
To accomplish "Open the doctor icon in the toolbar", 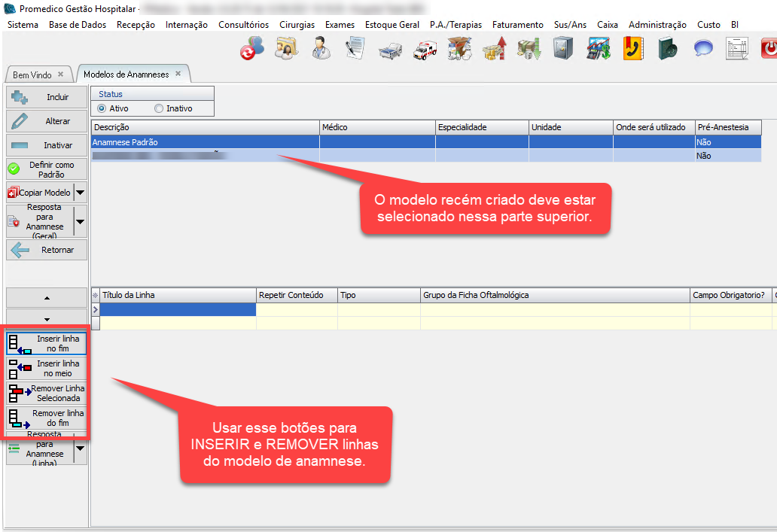I will (x=321, y=50).
